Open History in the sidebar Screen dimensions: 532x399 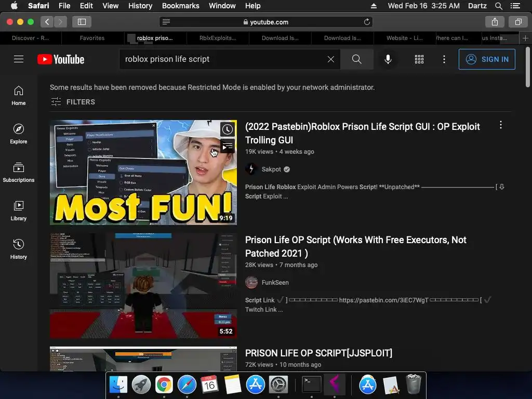click(x=19, y=249)
